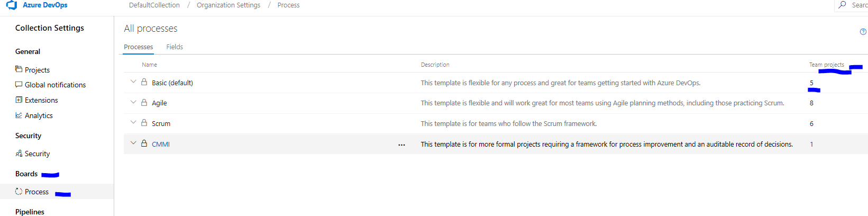This screenshot has width=868, height=216.
Task: Open Security permissions page
Action: click(x=37, y=154)
